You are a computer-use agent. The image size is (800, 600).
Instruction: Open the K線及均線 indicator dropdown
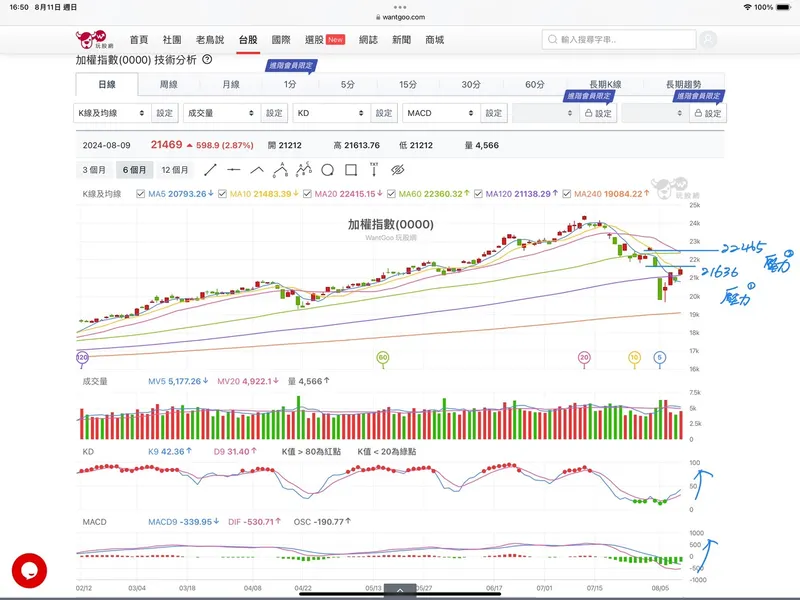[112, 113]
